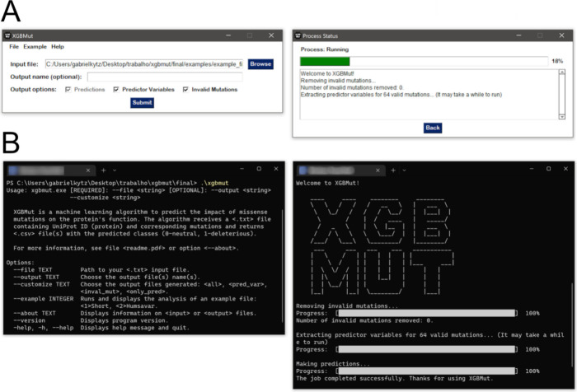This screenshot has width=577, height=392.
Task: Open the right terminal profile dropdown chevron
Action: [404, 170]
